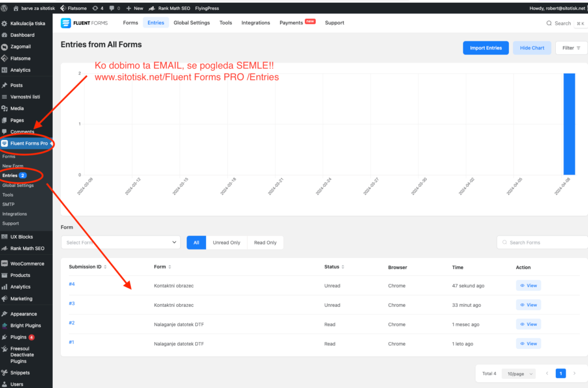
Task: Open Rank Math SEO in left sidebar
Action: (x=26, y=248)
